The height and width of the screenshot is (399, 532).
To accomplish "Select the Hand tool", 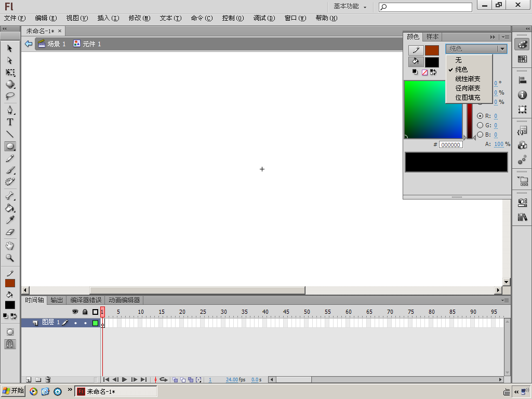I will (x=10, y=246).
